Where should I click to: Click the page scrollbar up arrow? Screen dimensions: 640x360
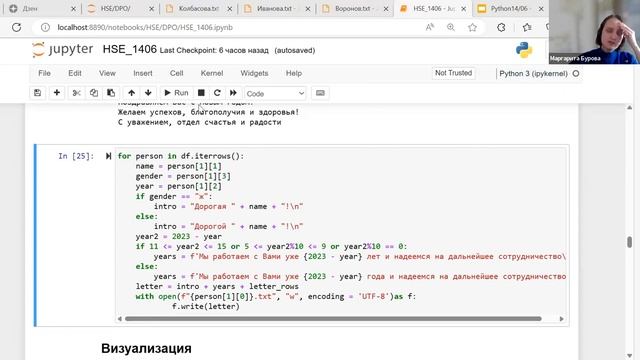click(629, 107)
